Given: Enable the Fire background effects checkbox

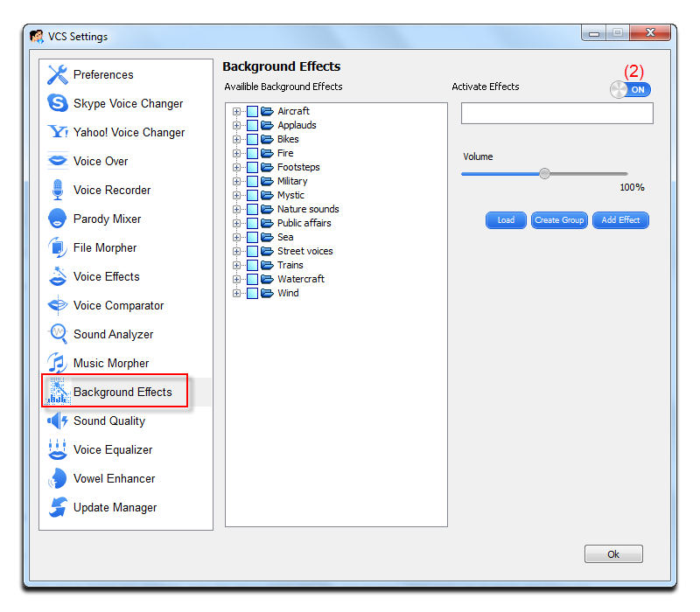Looking at the screenshot, I should tap(251, 153).
